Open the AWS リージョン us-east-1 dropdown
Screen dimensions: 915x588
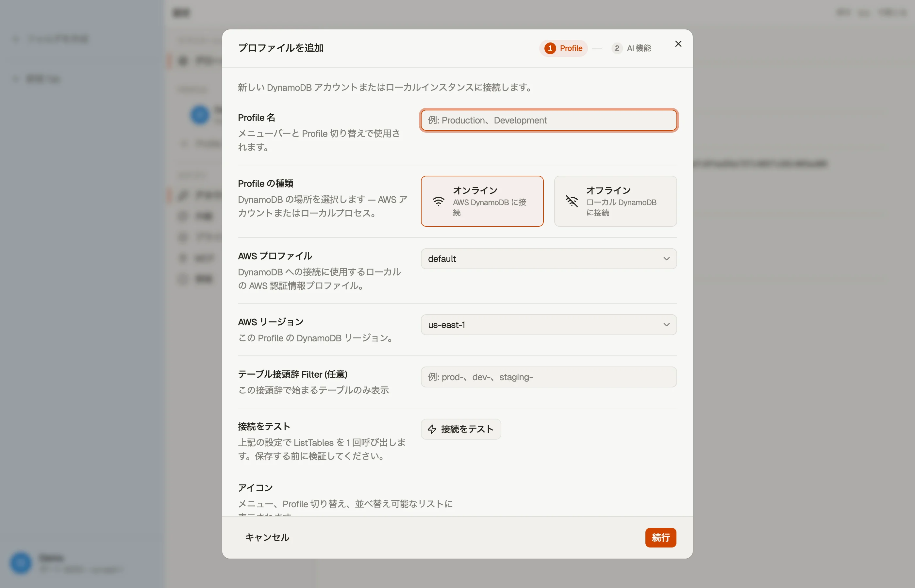(548, 325)
